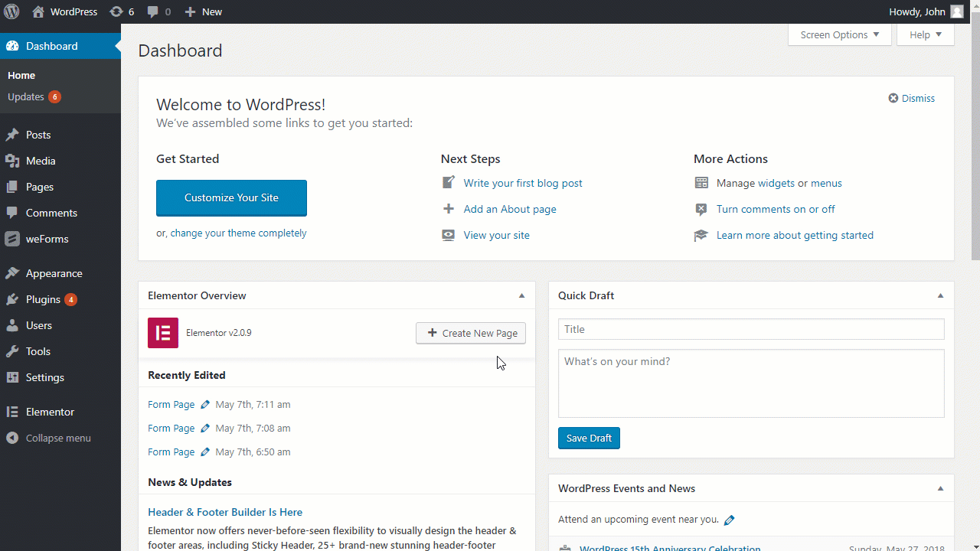Viewport: 980px width, 551px height.
Task: Click the Elementor icon in sidebar
Action: (x=12, y=412)
